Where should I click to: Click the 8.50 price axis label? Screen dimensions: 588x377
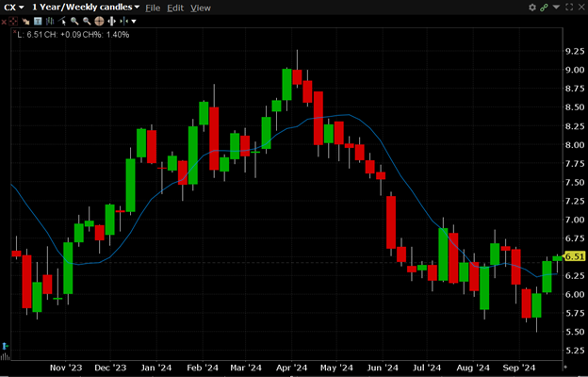click(575, 107)
